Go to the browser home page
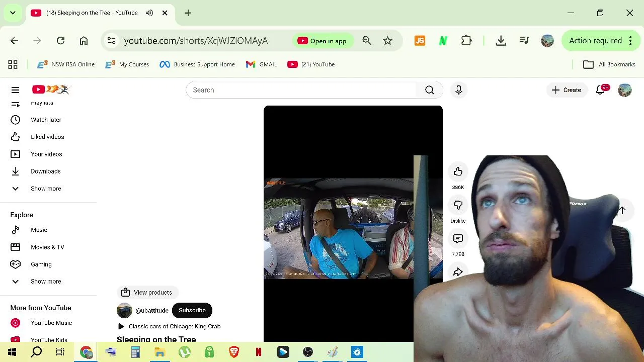 click(x=84, y=41)
